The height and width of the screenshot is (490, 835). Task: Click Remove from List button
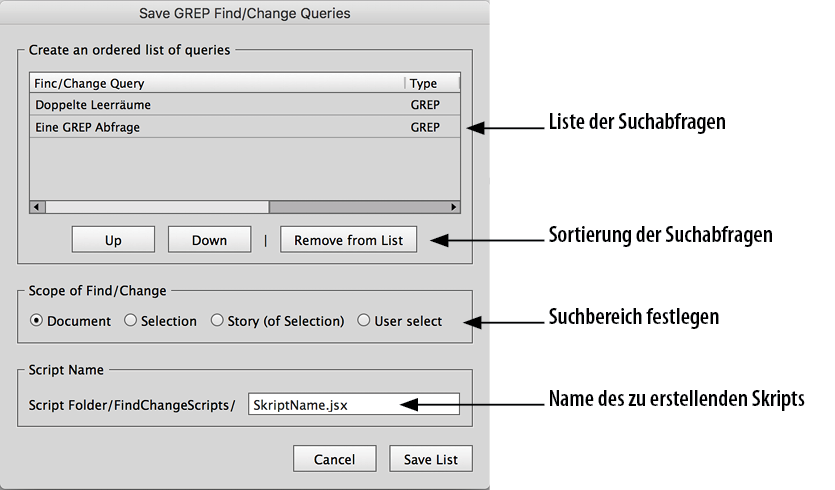[348, 240]
